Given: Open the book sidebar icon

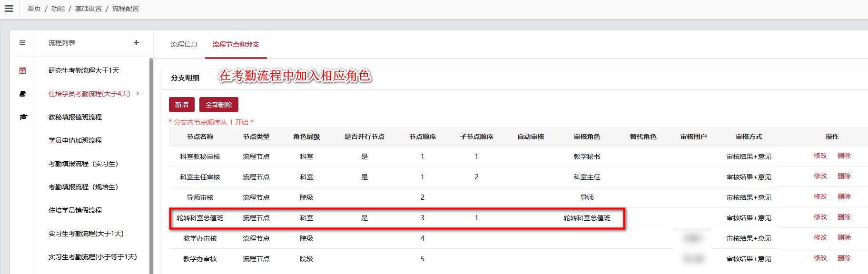Looking at the screenshot, I should click(x=22, y=94).
